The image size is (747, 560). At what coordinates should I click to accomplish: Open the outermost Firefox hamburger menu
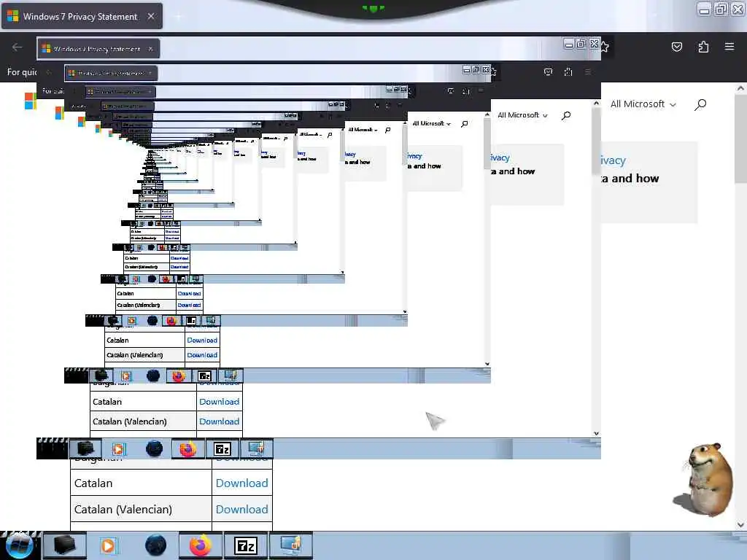coord(729,47)
